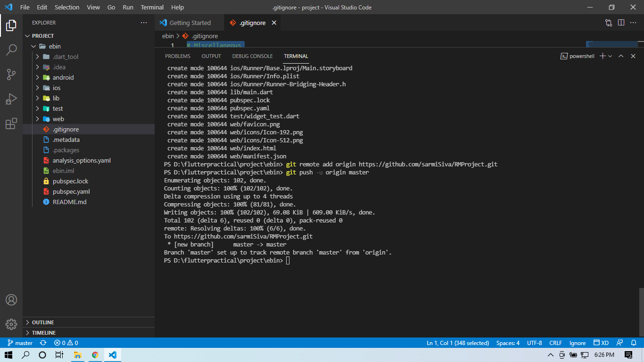Expand the lib folder

pos(37,98)
